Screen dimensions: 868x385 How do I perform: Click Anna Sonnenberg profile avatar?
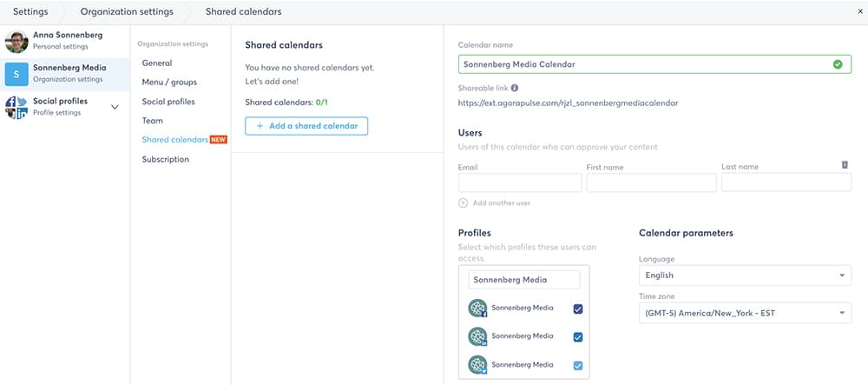point(16,42)
